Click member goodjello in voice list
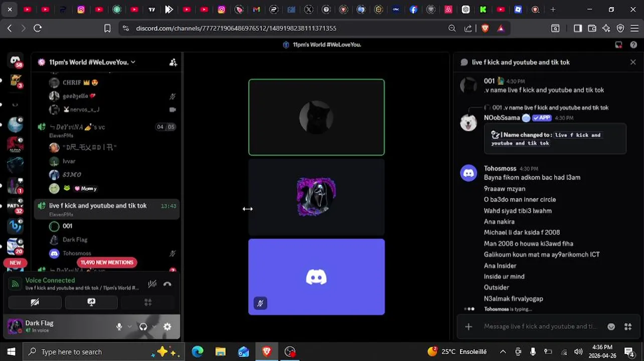This screenshot has width=644, height=361. pyautogui.click(x=79, y=96)
